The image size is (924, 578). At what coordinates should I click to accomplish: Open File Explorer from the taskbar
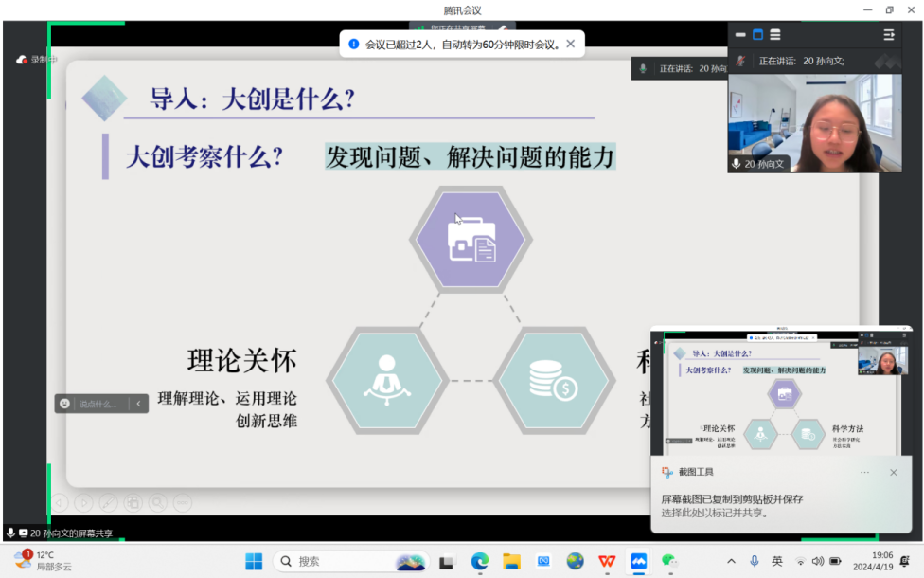(511, 561)
